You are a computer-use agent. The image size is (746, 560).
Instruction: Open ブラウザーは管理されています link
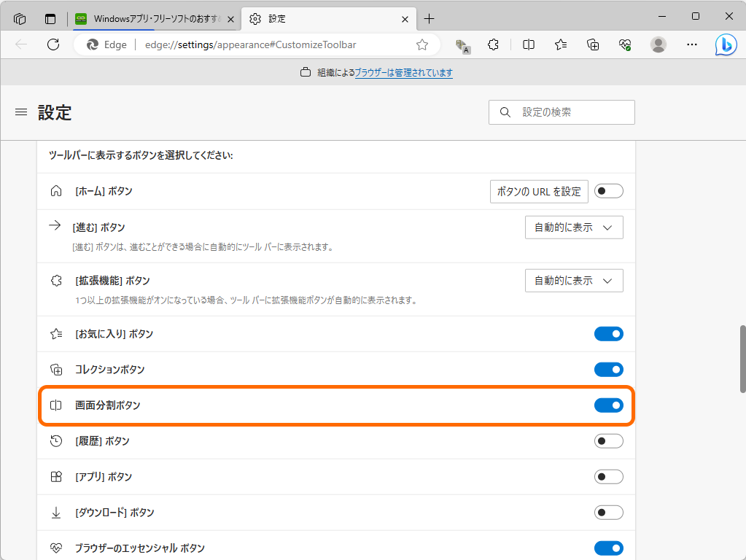click(x=403, y=72)
